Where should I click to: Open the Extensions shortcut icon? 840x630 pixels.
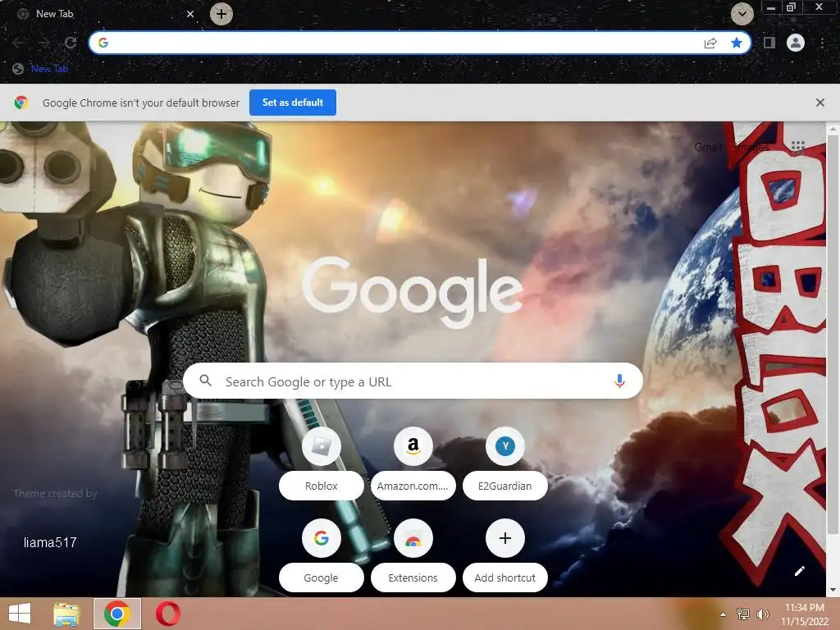point(413,538)
